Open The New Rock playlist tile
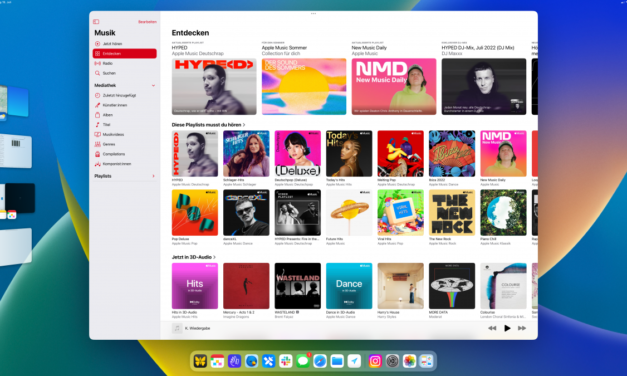This screenshot has height=376, width=627. (452, 212)
